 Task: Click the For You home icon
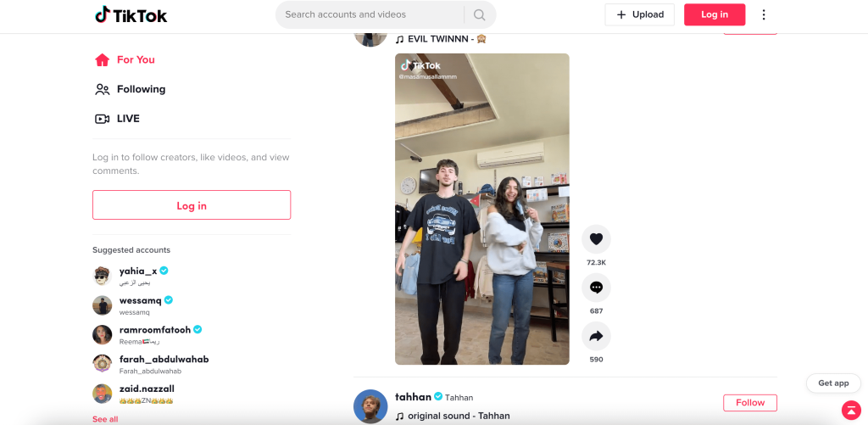[102, 60]
